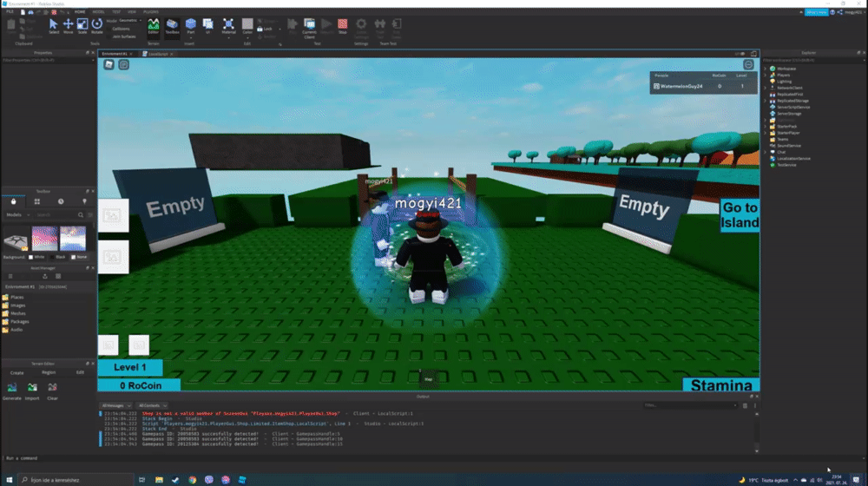Screen dimensions: 868x486
Task: Click the 0 RoCoin button
Action: click(x=139, y=384)
